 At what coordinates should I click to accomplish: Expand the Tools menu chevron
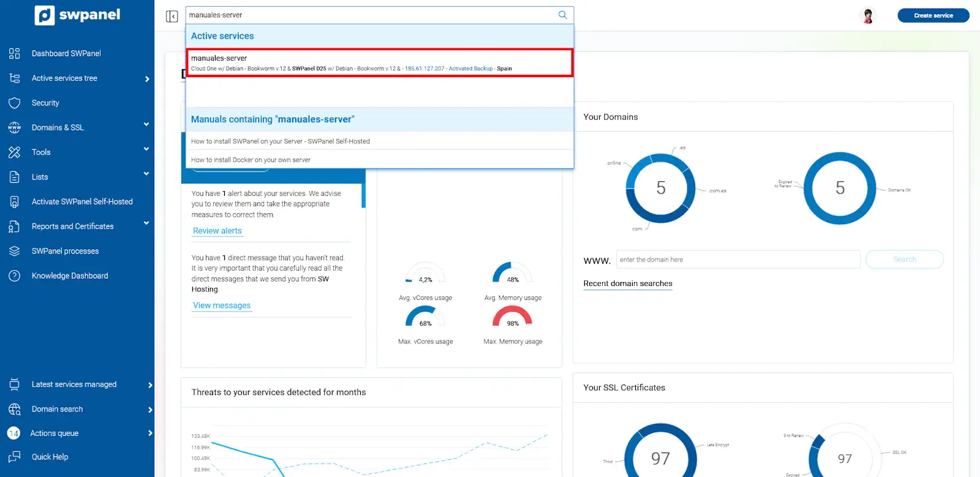146,149
